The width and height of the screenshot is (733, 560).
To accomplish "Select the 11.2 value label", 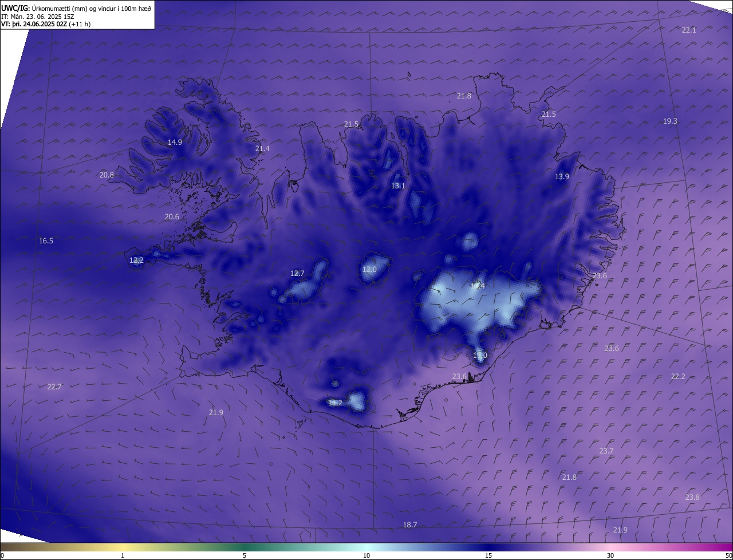I will (x=335, y=403).
